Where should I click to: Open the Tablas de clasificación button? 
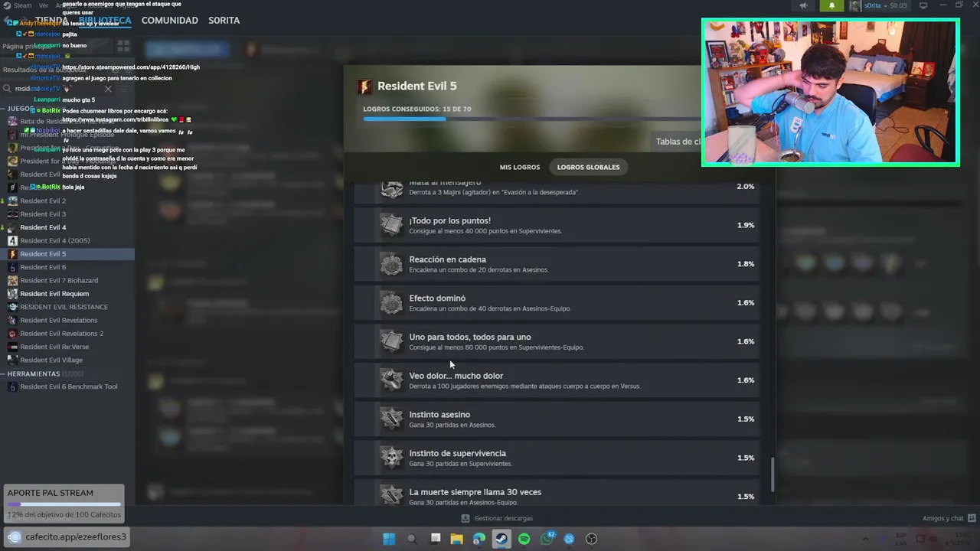tap(675, 142)
